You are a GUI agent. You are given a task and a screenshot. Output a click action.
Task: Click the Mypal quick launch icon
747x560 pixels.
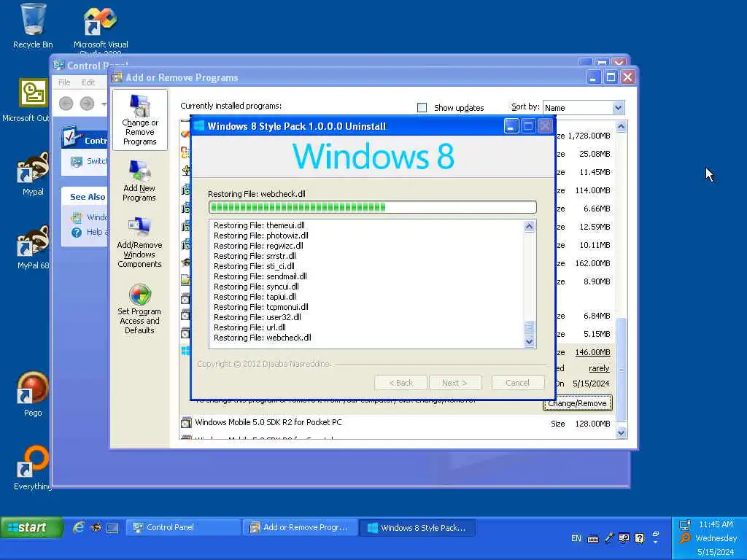click(x=96, y=527)
